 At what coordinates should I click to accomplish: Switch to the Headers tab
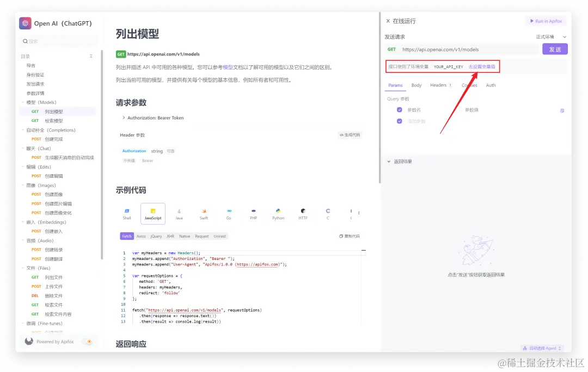(x=439, y=85)
